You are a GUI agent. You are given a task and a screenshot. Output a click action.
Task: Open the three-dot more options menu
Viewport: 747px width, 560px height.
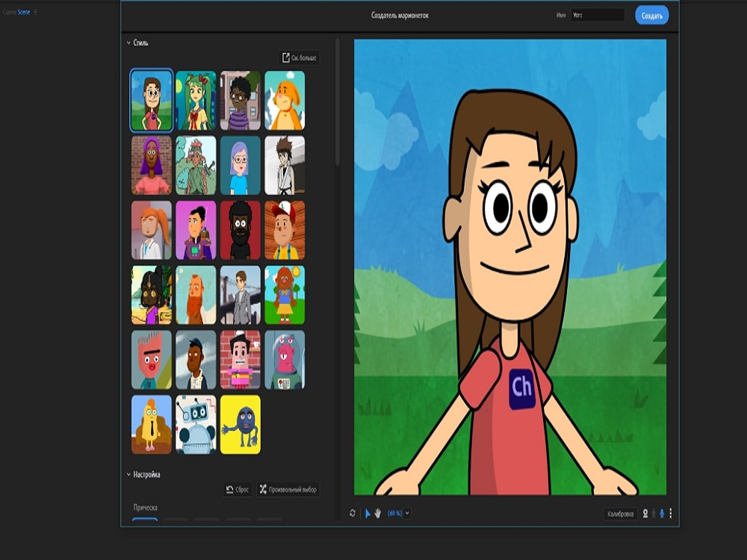pos(671,514)
